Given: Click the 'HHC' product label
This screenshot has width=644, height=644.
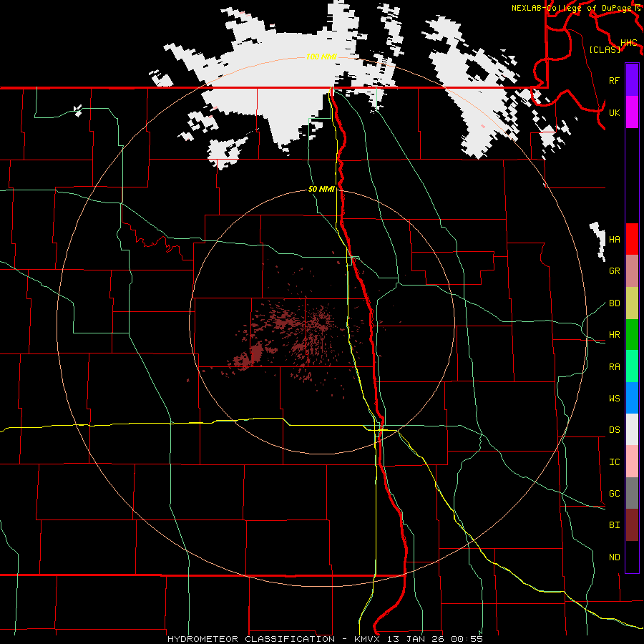Looking at the screenshot, I should (629, 43).
